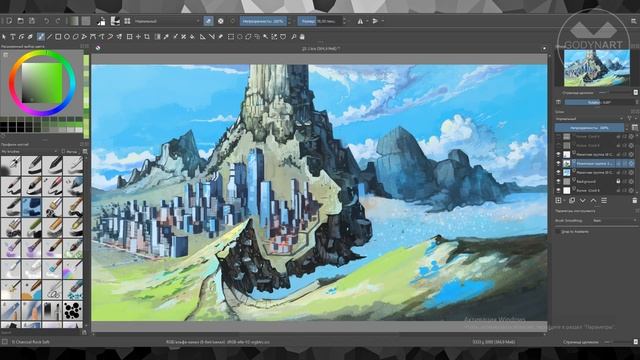Expand the add-layer type arrow
Screen dimensions: 640x360
[x=564, y=200]
